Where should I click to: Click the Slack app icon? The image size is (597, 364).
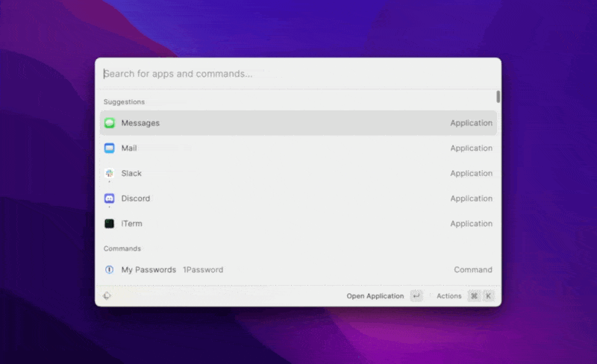coord(109,173)
